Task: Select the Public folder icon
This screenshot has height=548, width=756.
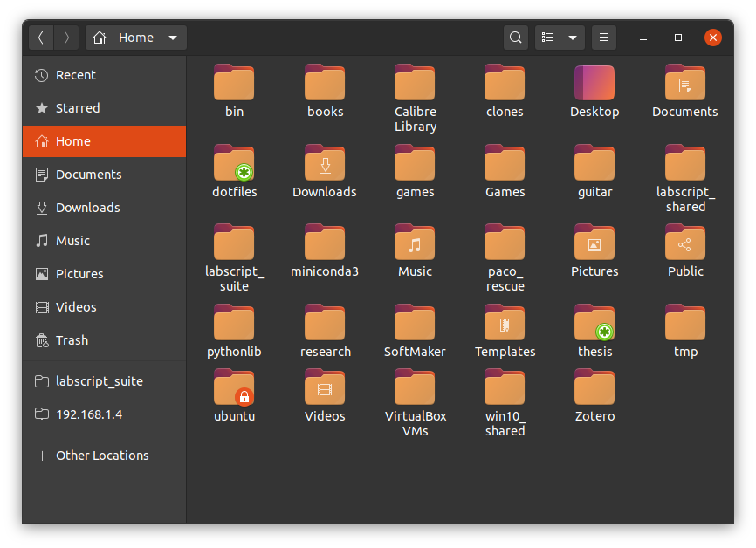Action: (x=684, y=243)
